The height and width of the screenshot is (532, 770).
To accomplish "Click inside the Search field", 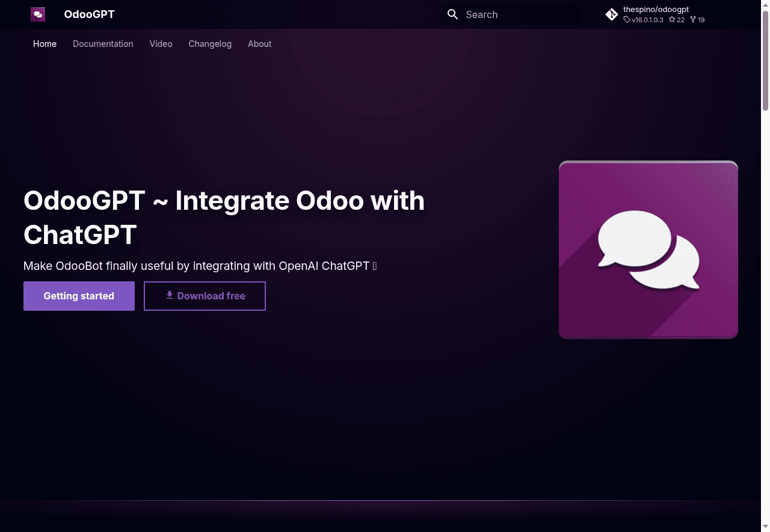I will click(x=517, y=14).
